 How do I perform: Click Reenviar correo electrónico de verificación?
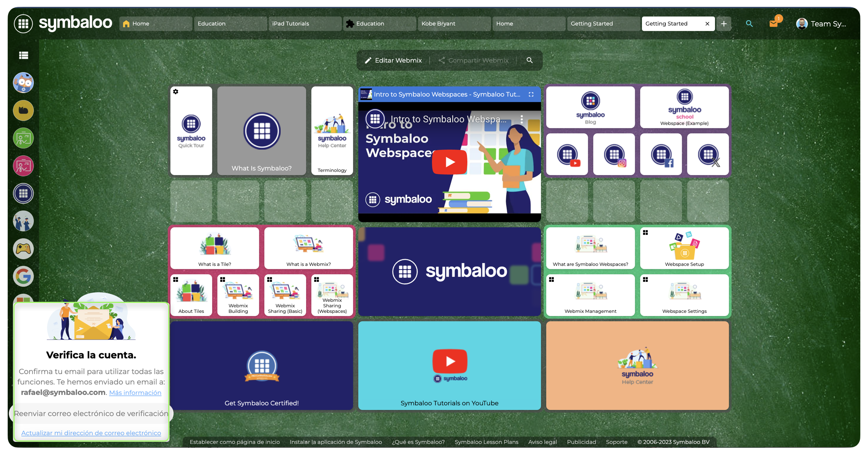(x=91, y=413)
